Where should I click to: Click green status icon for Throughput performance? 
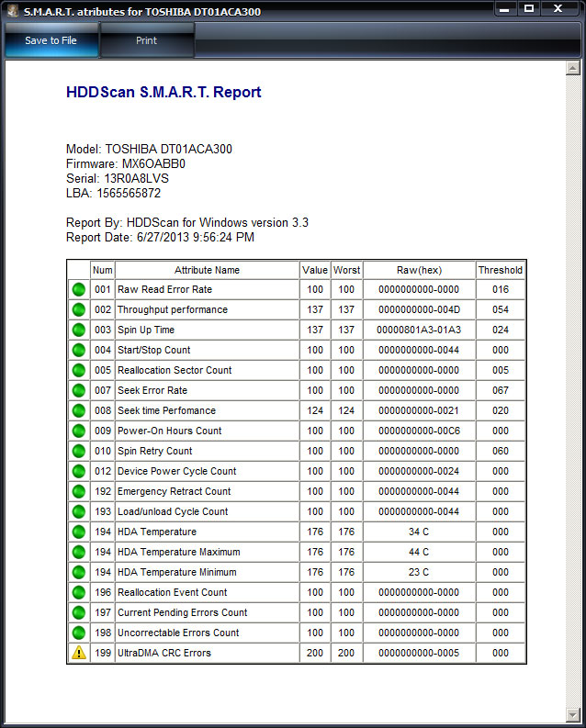pyautogui.click(x=79, y=309)
